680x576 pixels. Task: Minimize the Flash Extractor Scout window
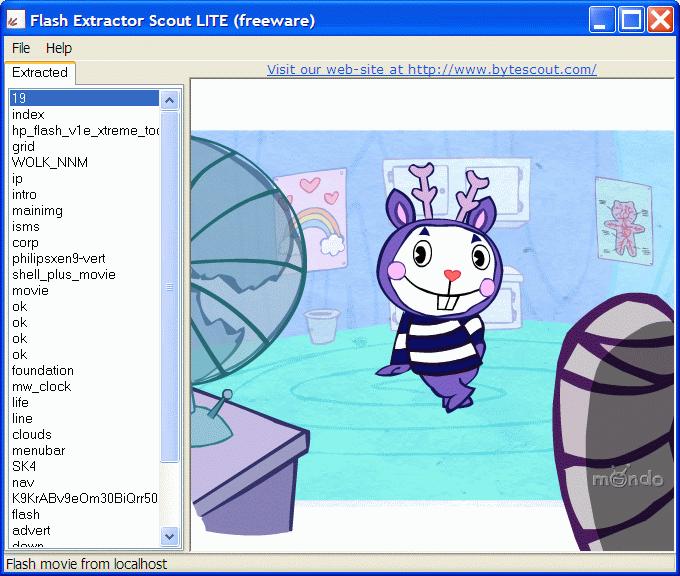(x=602, y=20)
